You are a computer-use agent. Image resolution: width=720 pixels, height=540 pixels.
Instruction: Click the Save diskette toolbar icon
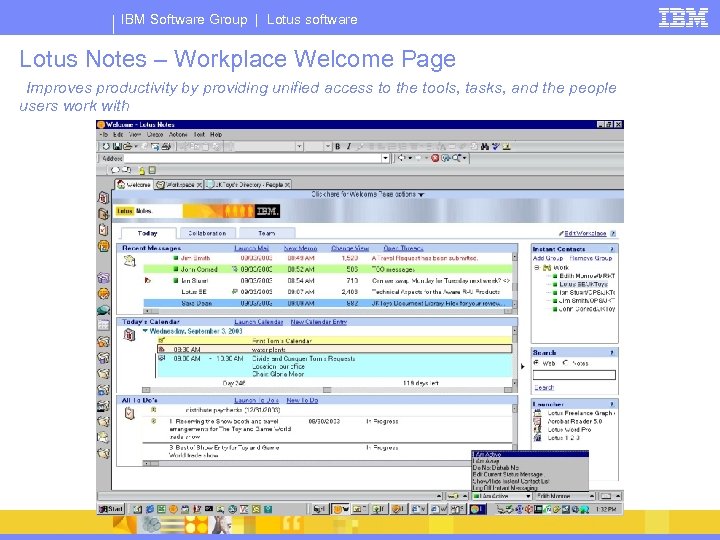117,146
